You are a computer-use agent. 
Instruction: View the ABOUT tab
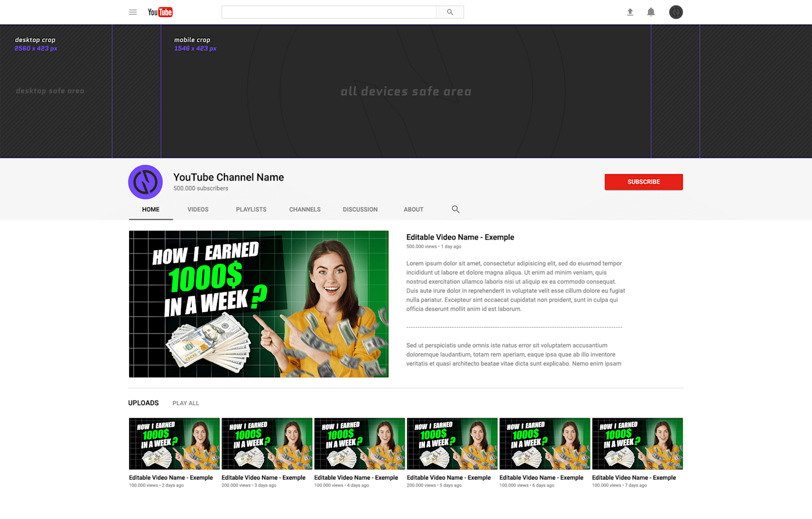(x=413, y=209)
